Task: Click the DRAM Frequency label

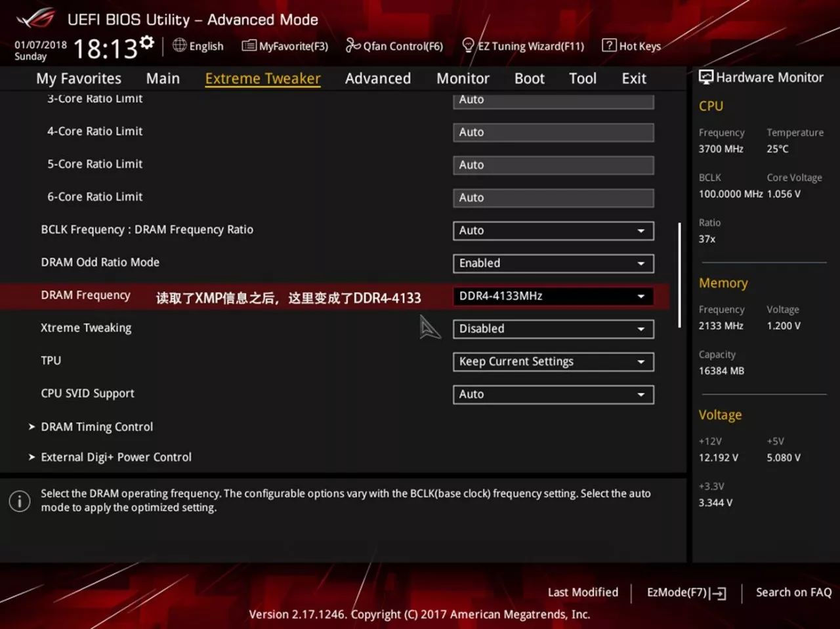Action: coord(85,295)
